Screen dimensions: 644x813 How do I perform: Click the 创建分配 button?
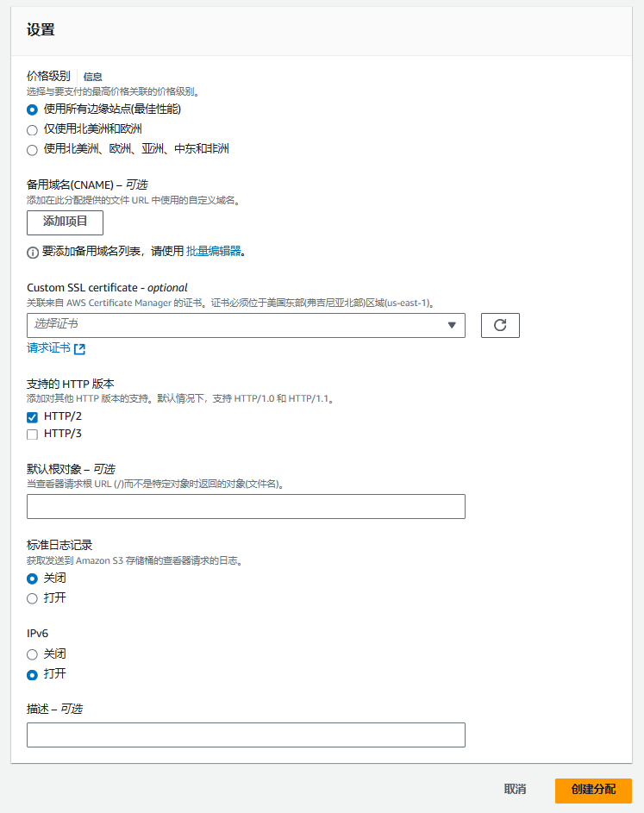(x=593, y=791)
